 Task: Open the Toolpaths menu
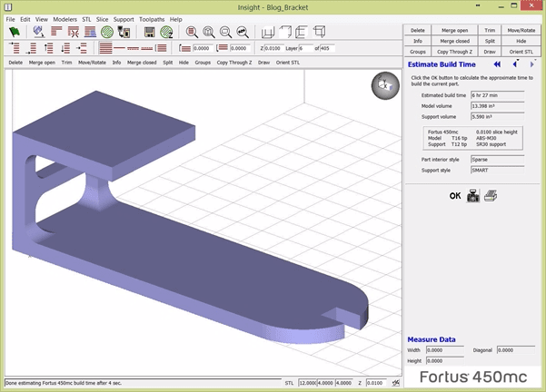(x=152, y=18)
